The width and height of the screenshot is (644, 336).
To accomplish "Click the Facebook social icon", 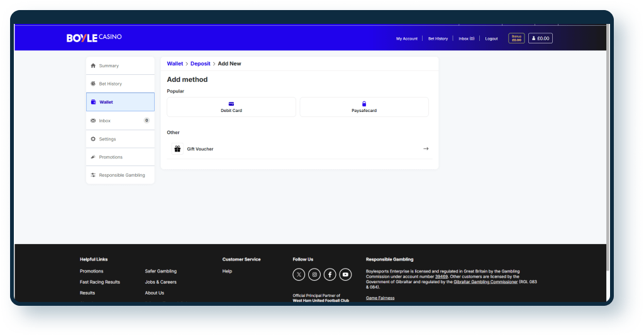I will pyautogui.click(x=330, y=274).
